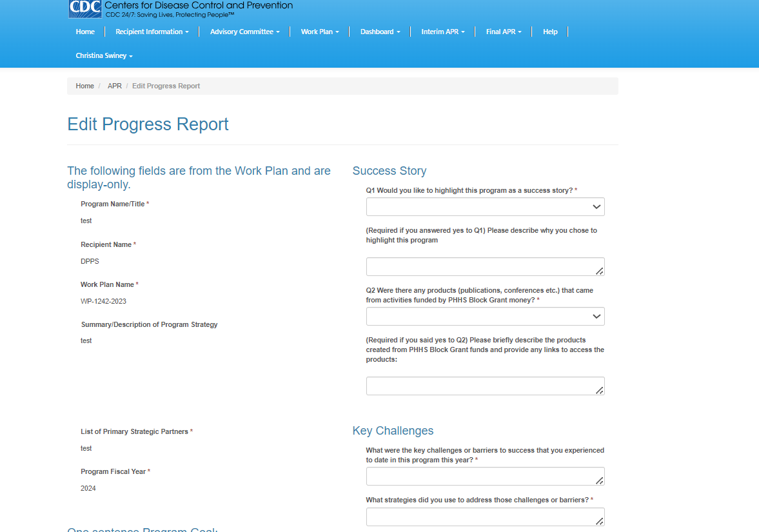Click the Key Challenges section heading
This screenshot has width=759, height=532.
393,431
